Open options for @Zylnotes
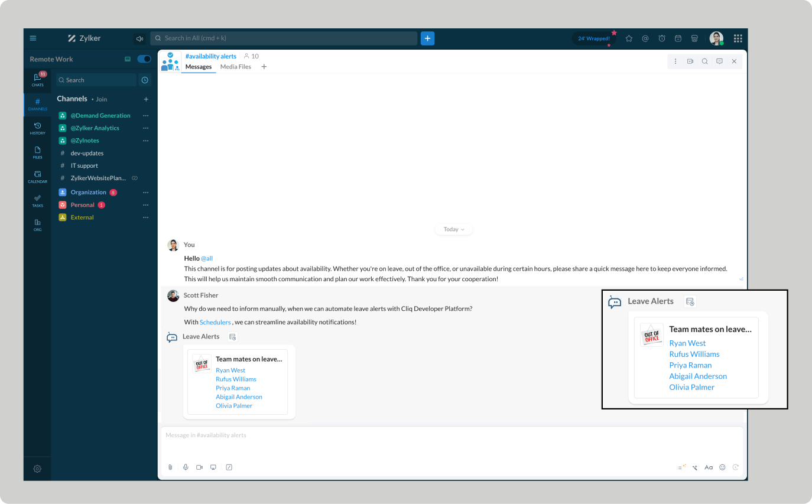This screenshot has width=812, height=504. 146,141
